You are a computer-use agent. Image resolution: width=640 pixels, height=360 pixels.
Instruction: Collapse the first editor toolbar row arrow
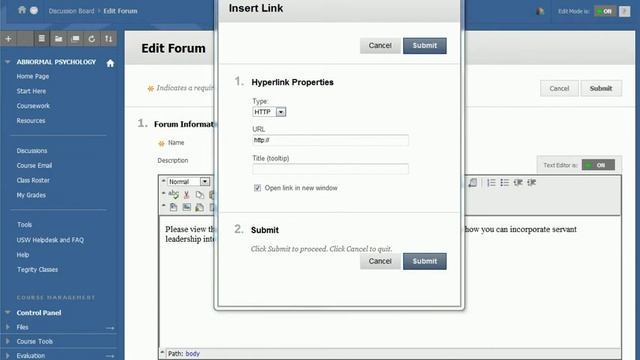[163, 181]
